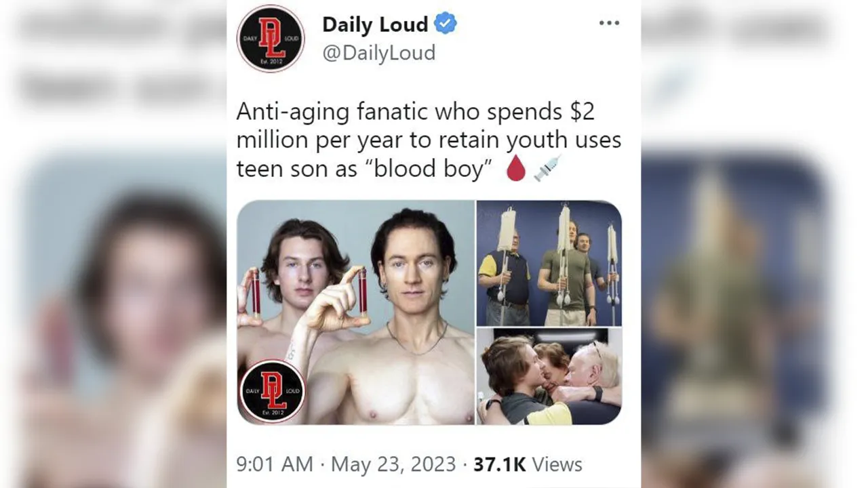Open the photo of three people hugging
868x488 pixels.
[549, 377]
